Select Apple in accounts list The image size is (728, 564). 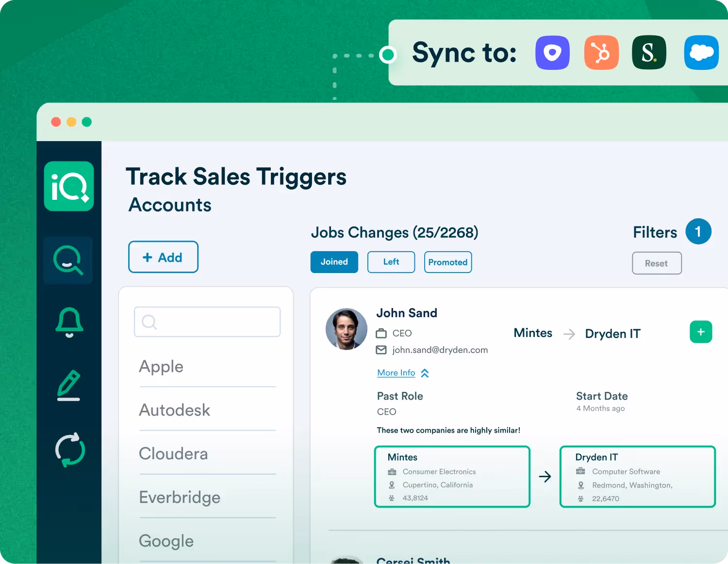pyautogui.click(x=161, y=367)
